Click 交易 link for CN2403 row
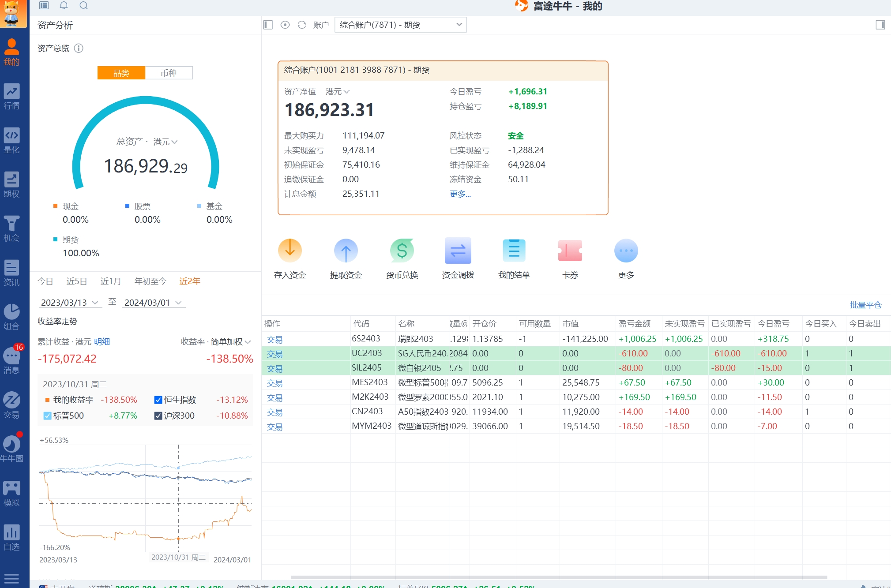The image size is (891, 588). click(274, 412)
